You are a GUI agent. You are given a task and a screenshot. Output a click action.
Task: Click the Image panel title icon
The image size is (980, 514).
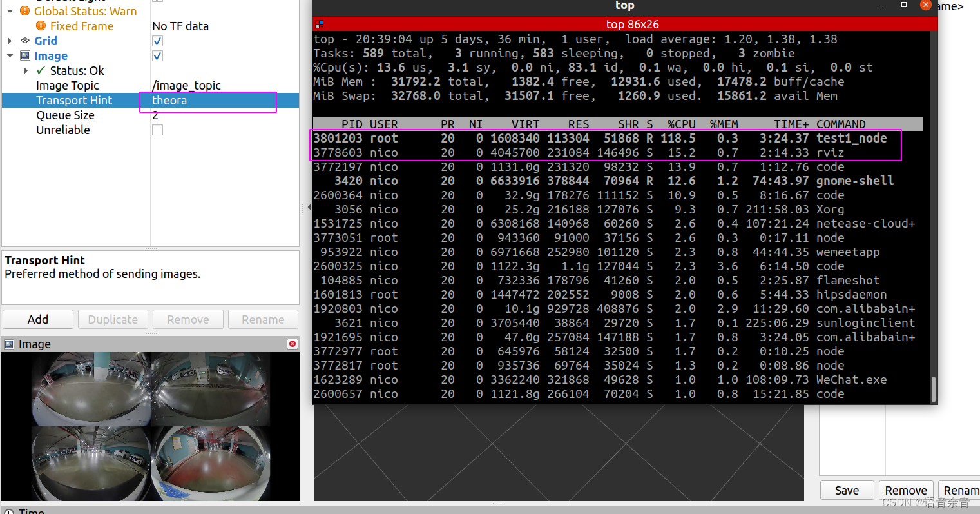(x=9, y=344)
